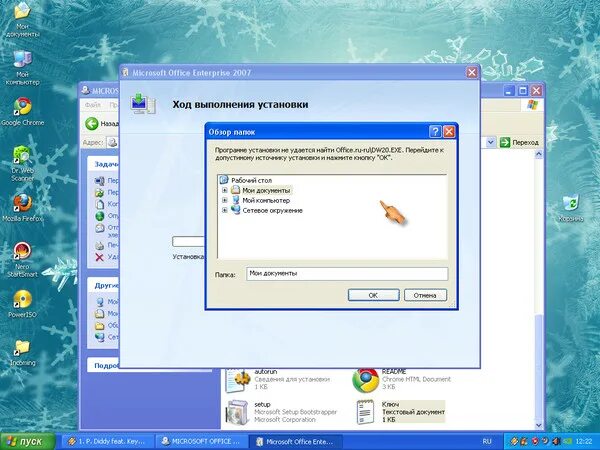
Task: Click the Мои документы folder icon in tree
Action: click(235, 190)
